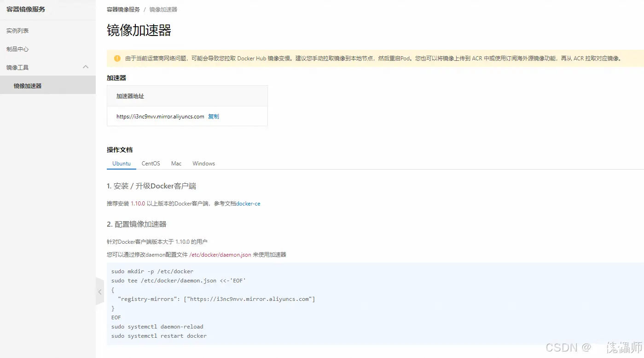Click the accelerator URL https://i3nc9nvv.mirror.aliyuncs.com

[x=160, y=117]
